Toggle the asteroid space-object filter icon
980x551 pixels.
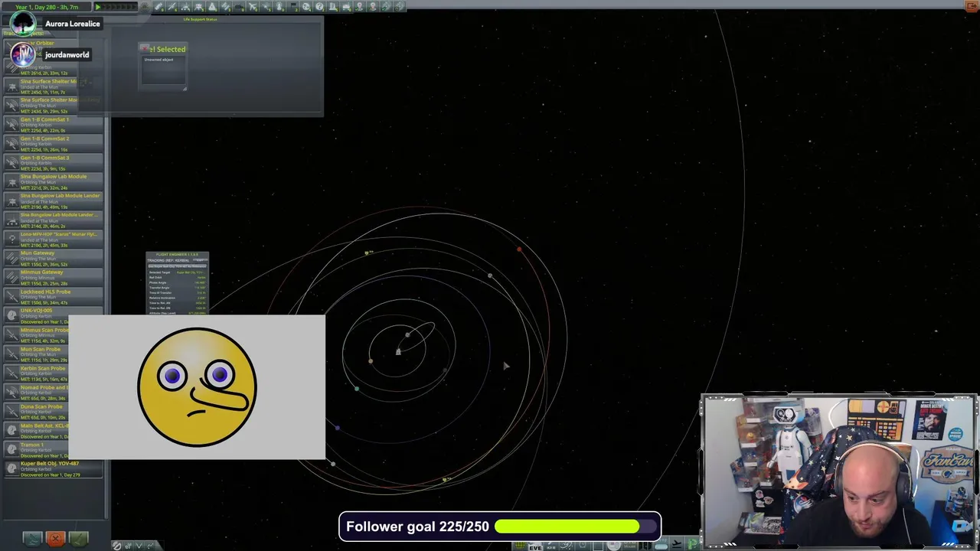(305, 7)
